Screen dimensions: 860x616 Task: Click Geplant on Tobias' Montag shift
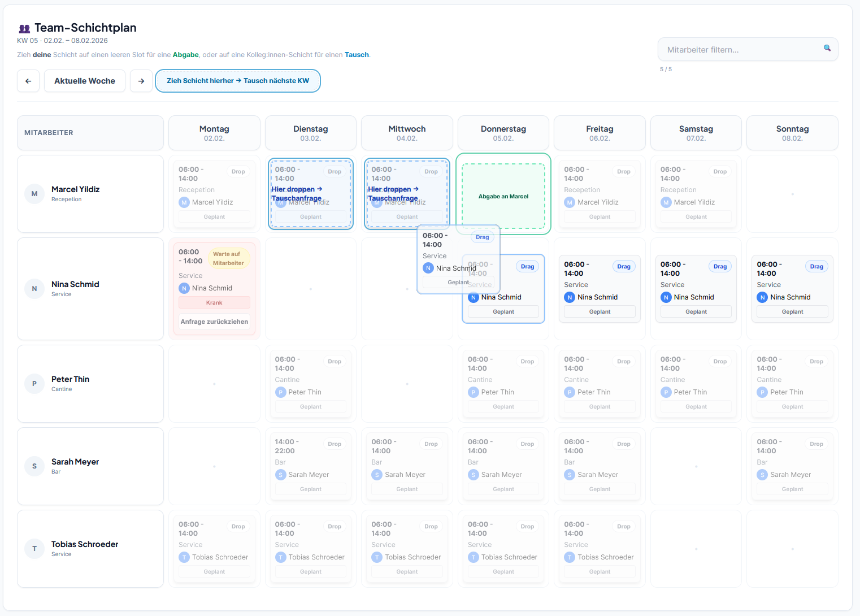click(x=214, y=571)
